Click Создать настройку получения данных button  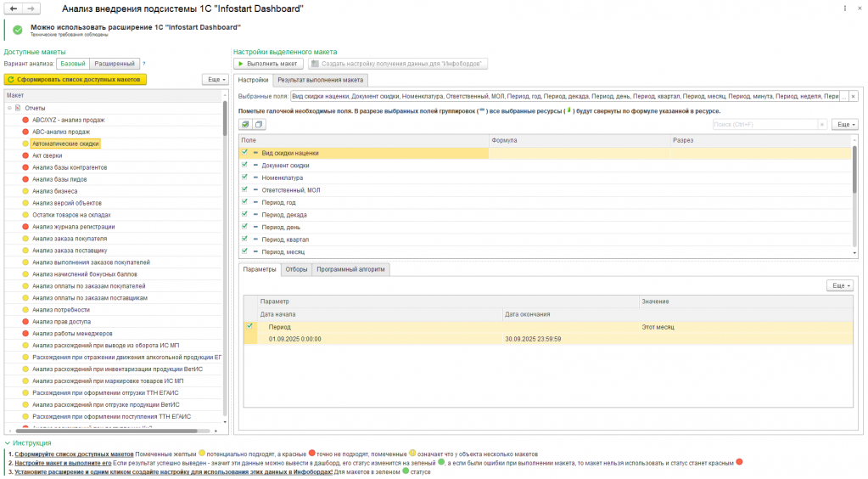pos(396,64)
